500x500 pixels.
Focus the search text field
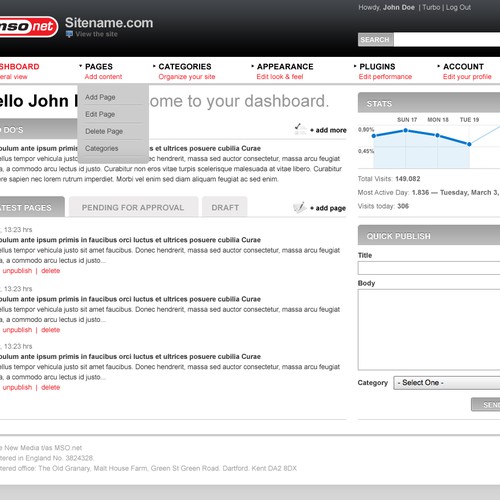pyautogui.click(x=447, y=40)
